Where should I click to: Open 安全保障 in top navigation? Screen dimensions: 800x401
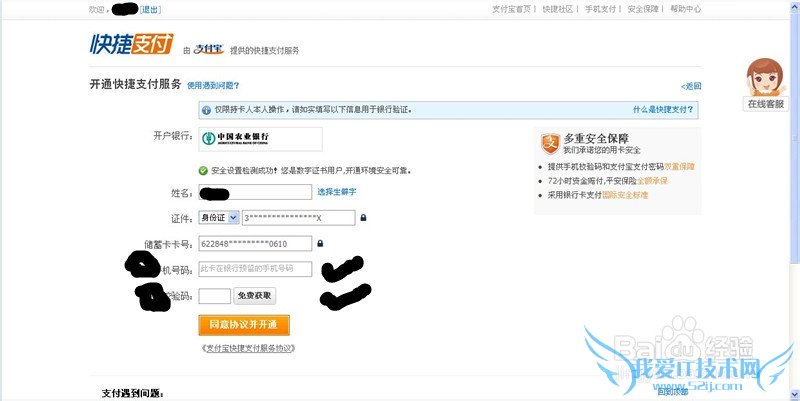pyautogui.click(x=643, y=9)
